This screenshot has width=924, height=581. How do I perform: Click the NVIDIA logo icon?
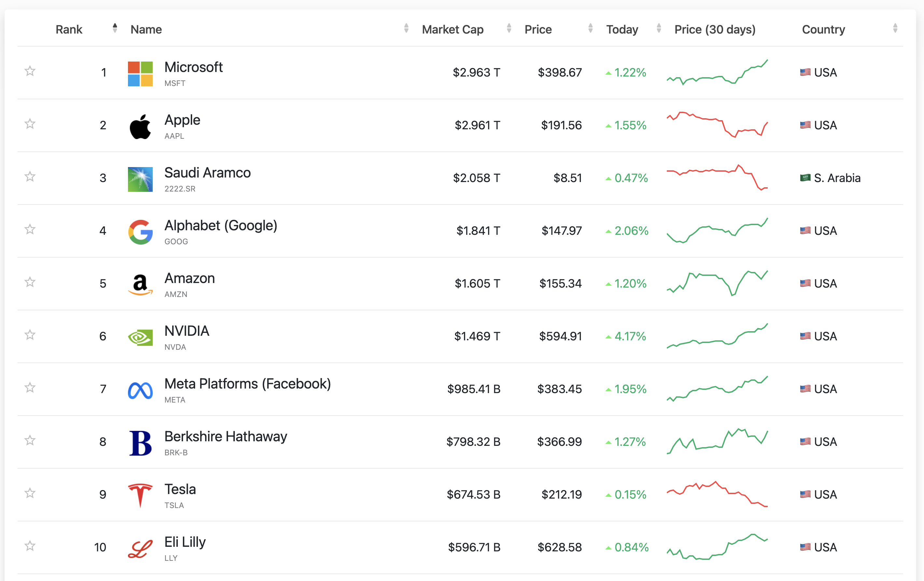pyautogui.click(x=140, y=337)
